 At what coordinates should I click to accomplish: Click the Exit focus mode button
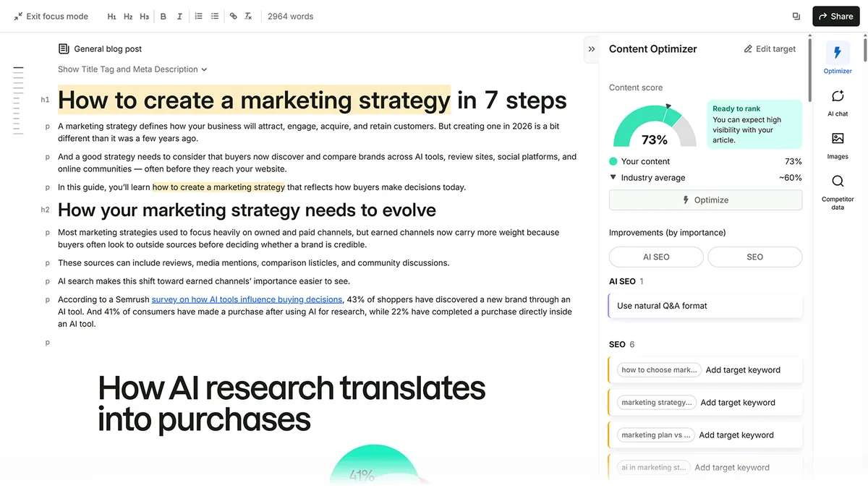pyautogui.click(x=51, y=16)
